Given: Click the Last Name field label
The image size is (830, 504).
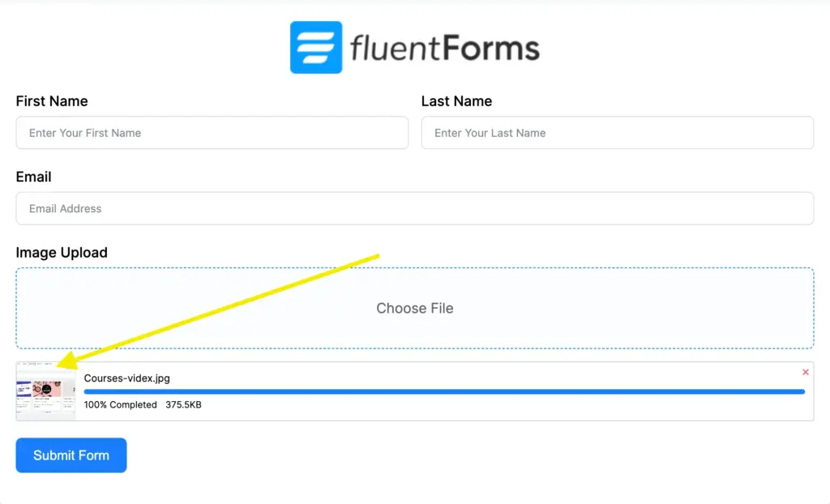Looking at the screenshot, I should (x=456, y=101).
